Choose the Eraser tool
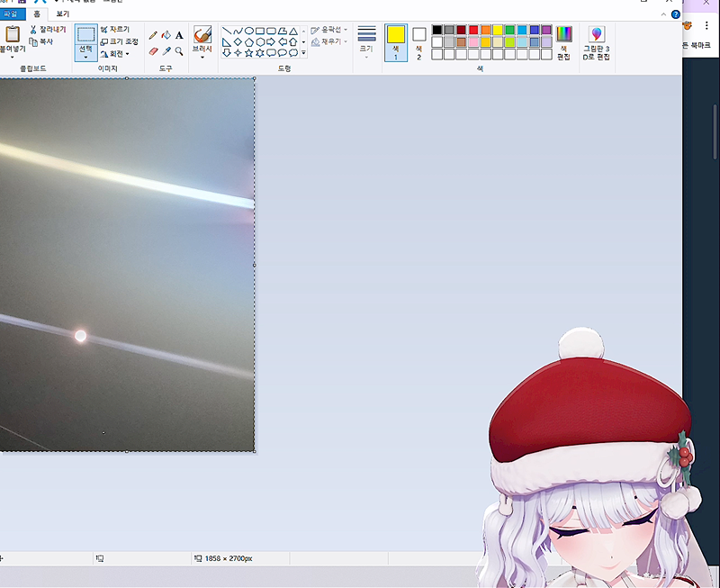720x588 pixels. (153, 51)
